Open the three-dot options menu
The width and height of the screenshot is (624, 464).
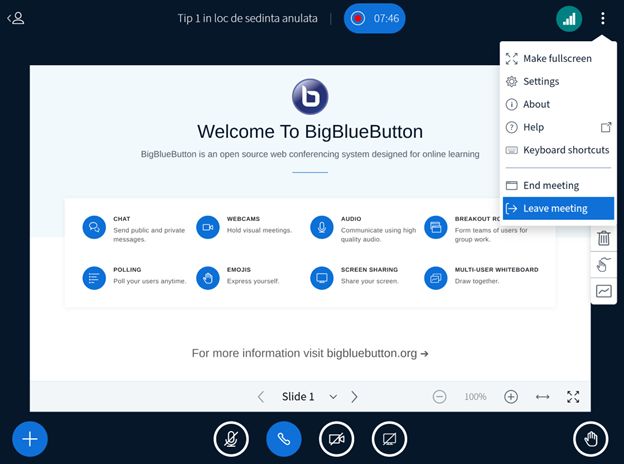(x=603, y=18)
